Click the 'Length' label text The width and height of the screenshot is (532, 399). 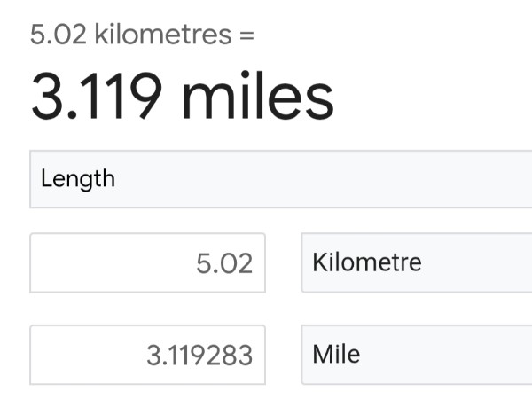pyautogui.click(x=78, y=179)
